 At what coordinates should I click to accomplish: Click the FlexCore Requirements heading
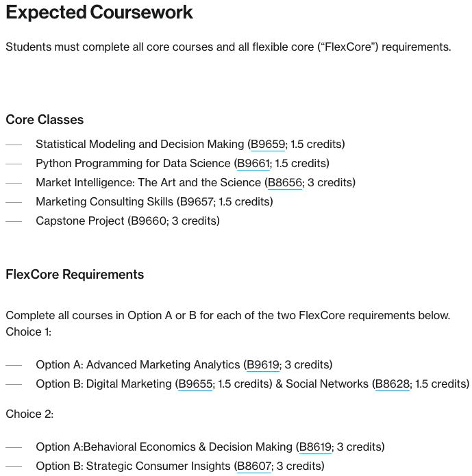75,275
